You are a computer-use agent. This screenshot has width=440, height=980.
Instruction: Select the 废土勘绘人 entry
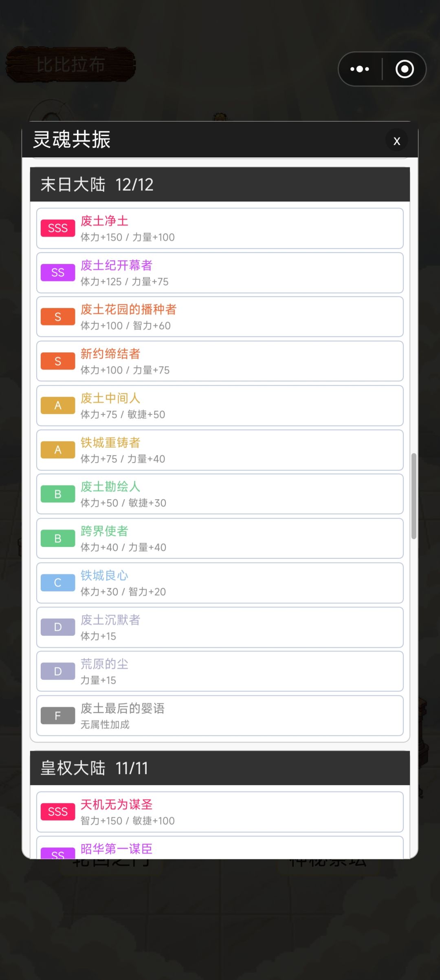220,494
